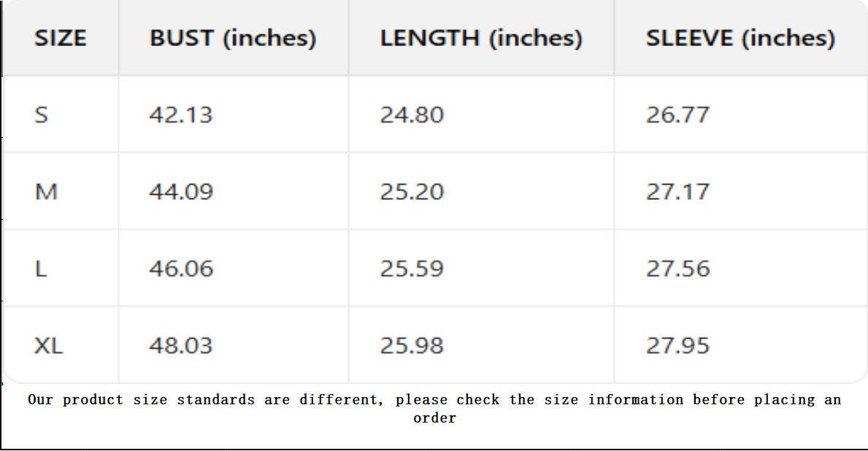Select the length measurement 25.98

(412, 345)
